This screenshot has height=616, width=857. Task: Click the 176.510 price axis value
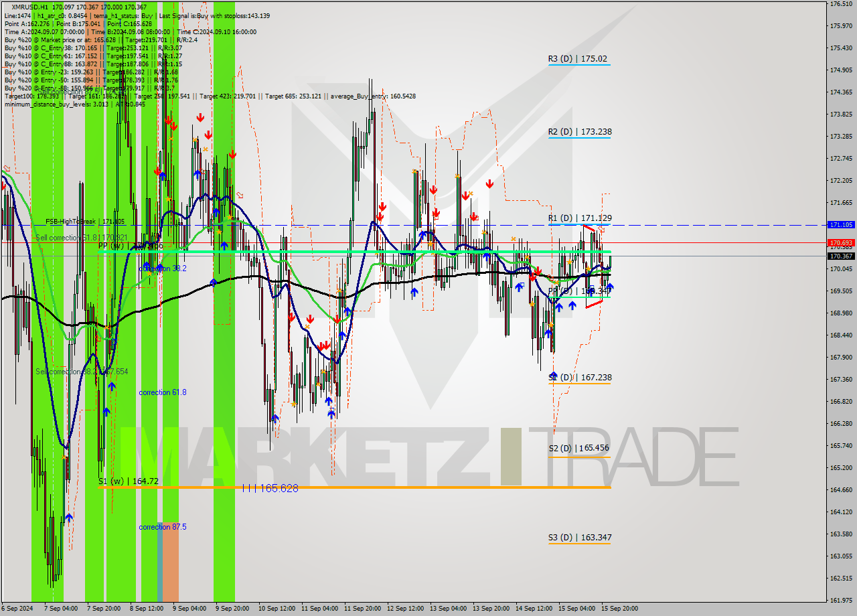tap(840, 4)
